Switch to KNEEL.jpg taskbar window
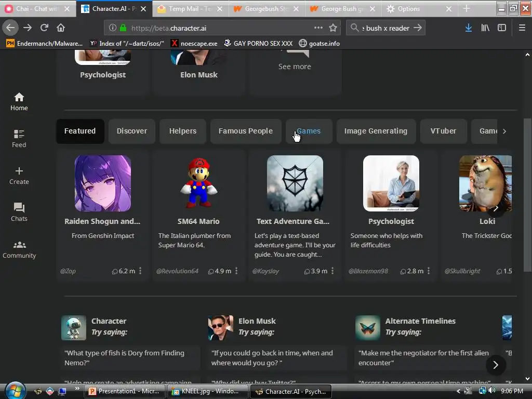Viewport: 532px width, 399px height. 207,391
